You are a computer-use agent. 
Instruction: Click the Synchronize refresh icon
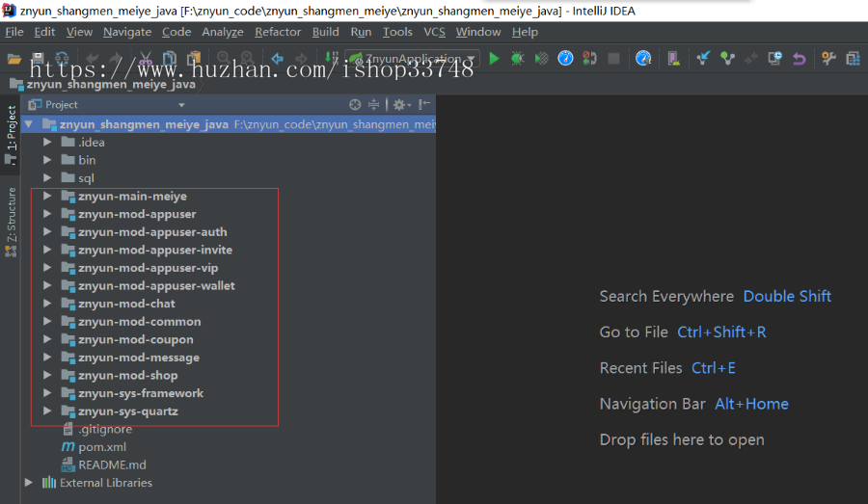pos(62,59)
